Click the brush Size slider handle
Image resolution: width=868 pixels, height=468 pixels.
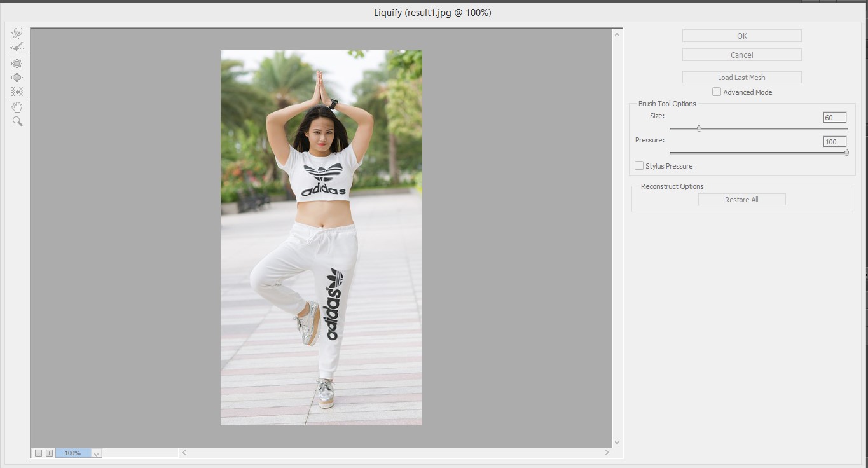(x=699, y=128)
